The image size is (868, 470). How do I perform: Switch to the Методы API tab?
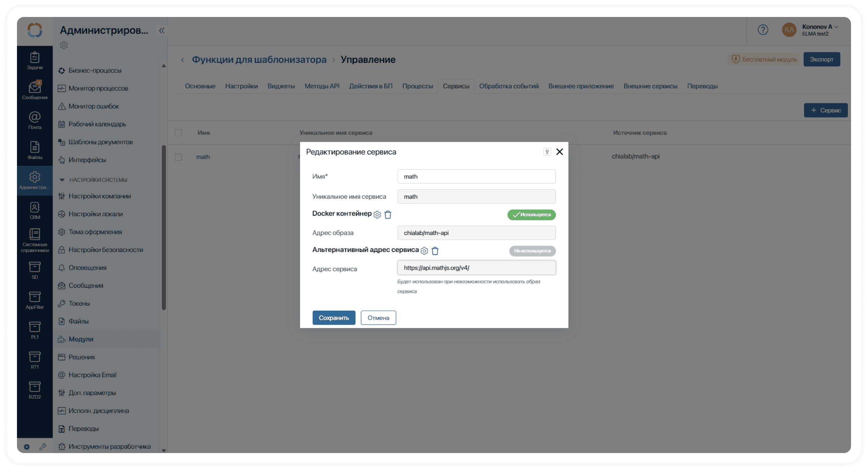tap(322, 86)
